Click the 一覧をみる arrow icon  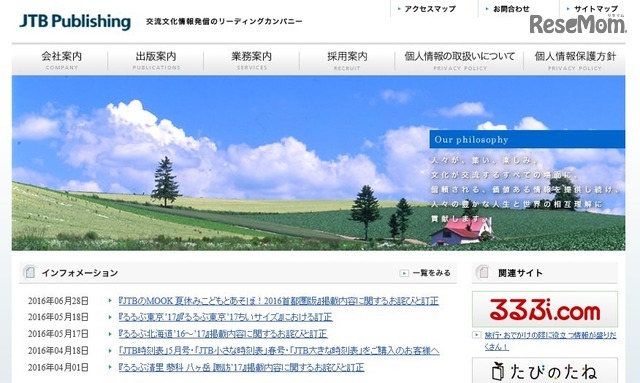[x=404, y=273]
